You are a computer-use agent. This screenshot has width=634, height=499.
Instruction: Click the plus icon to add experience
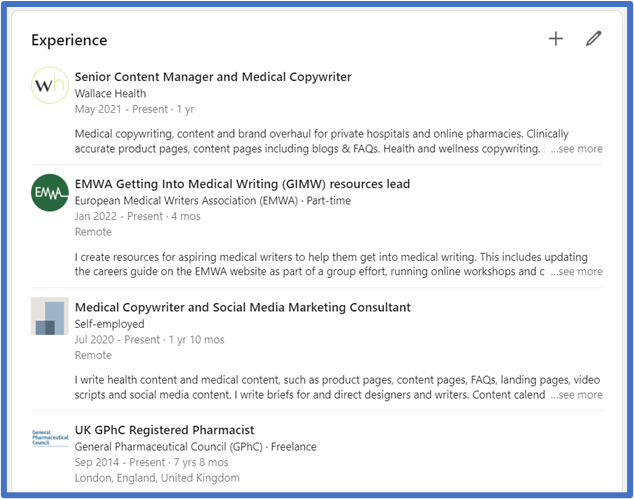pyautogui.click(x=556, y=39)
